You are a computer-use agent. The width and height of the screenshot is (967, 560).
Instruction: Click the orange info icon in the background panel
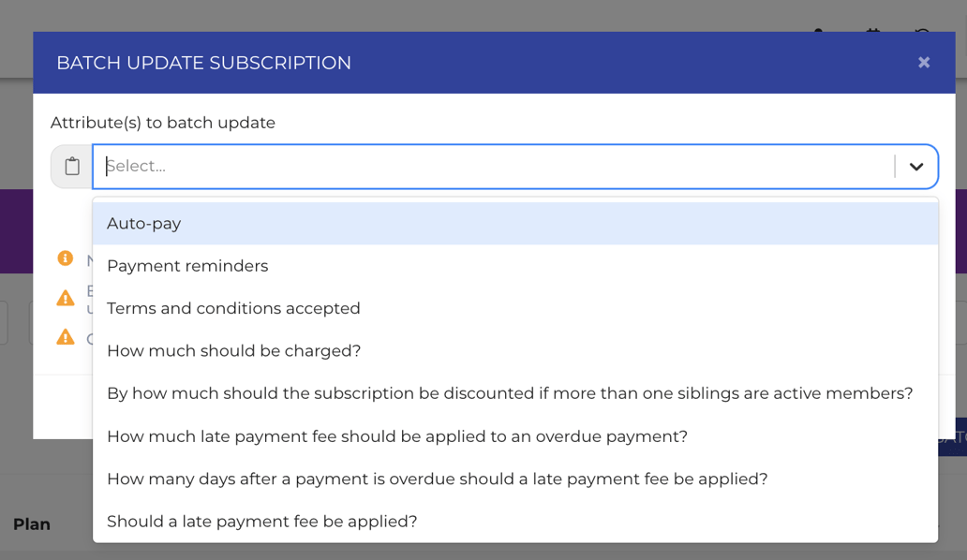[x=65, y=259]
